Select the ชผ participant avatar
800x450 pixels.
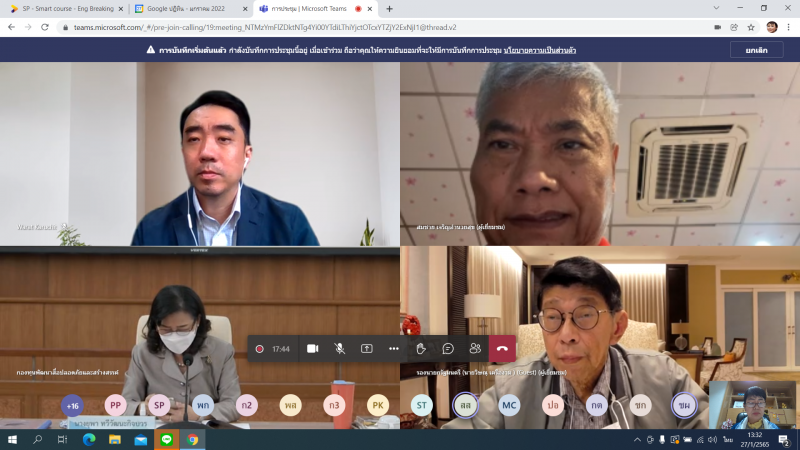tap(684, 405)
